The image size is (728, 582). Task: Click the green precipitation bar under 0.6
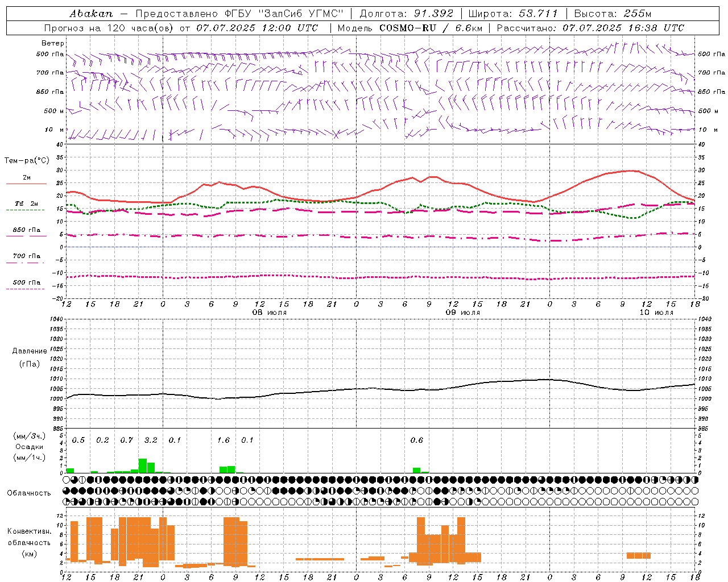pyautogui.click(x=417, y=471)
